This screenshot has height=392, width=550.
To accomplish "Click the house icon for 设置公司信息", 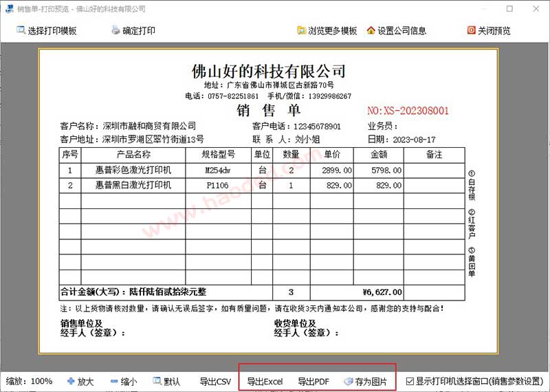I will pos(371,30).
